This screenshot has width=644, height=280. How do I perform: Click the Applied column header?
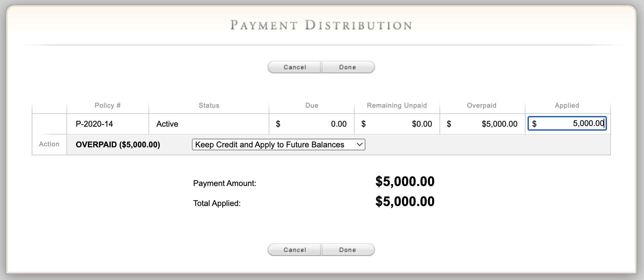pos(567,105)
